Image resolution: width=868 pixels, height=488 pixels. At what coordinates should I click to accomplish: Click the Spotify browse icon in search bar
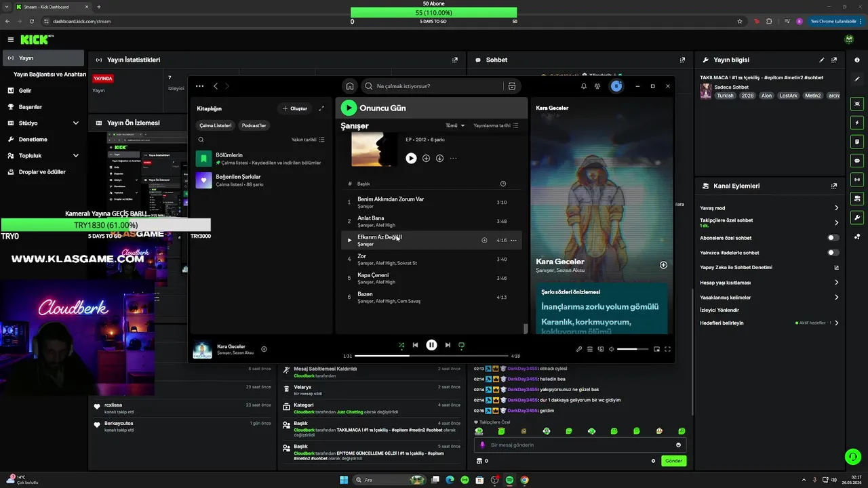click(x=512, y=86)
